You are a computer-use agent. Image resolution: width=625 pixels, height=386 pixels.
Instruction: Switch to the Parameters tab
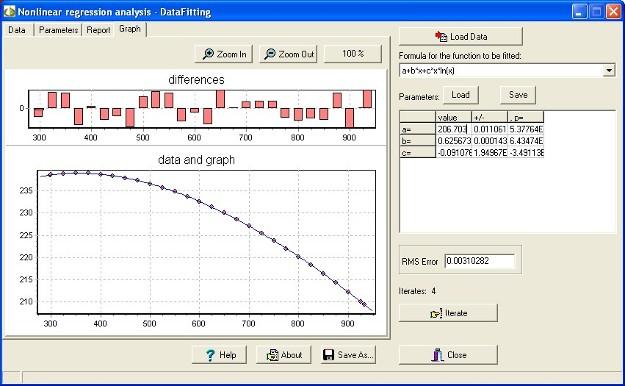58,30
